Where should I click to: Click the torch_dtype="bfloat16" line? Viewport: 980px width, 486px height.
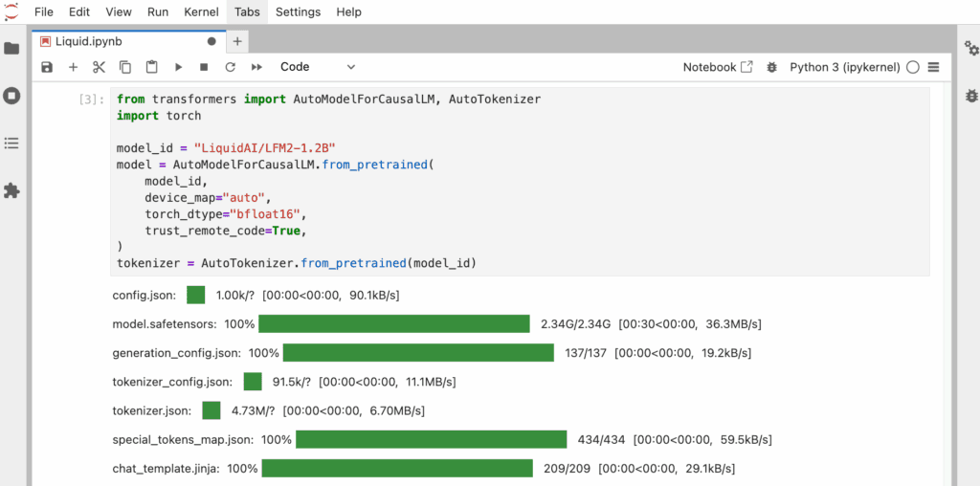227,214
